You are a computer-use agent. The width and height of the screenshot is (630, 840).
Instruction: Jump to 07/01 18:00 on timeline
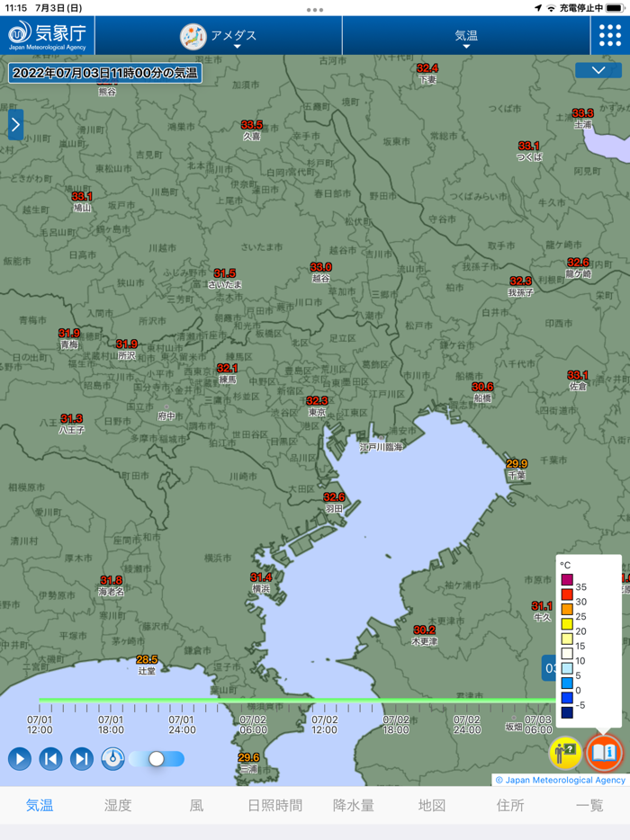111,724
